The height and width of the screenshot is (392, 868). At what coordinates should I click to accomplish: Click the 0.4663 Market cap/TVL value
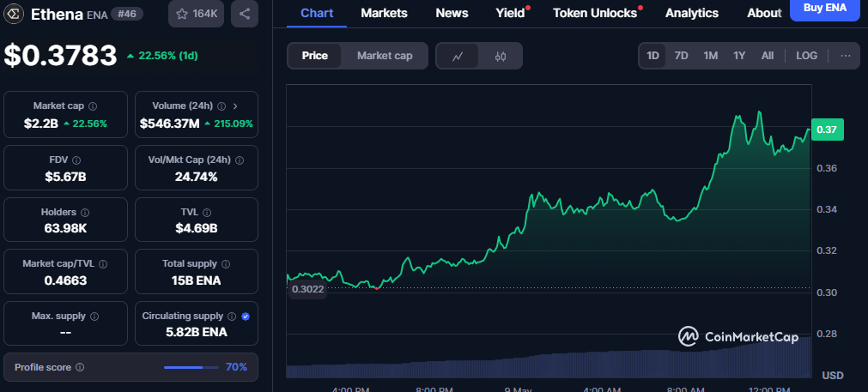point(65,280)
